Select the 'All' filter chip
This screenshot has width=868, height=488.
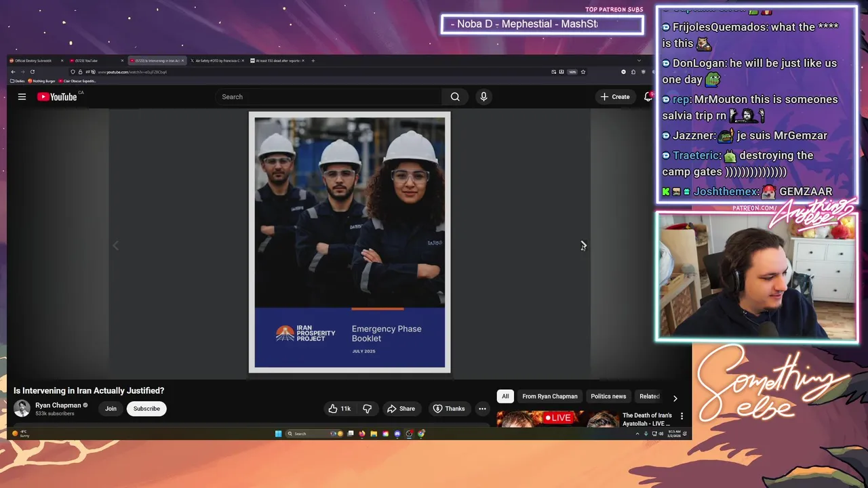click(505, 396)
